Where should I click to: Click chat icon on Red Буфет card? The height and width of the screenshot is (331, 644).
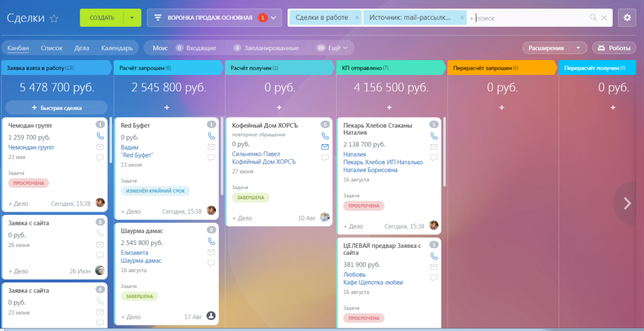point(211,158)
